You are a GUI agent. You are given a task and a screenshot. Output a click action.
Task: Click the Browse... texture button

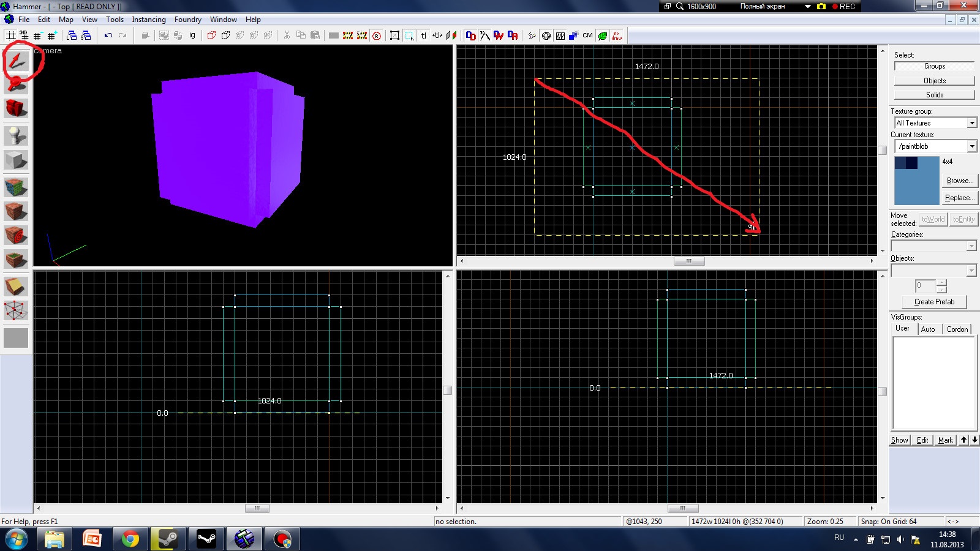pos(959,181)
